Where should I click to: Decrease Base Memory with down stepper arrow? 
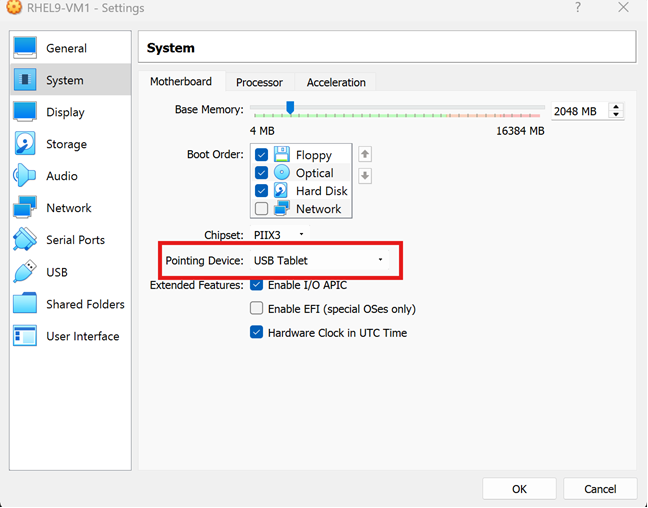(616, 114)
